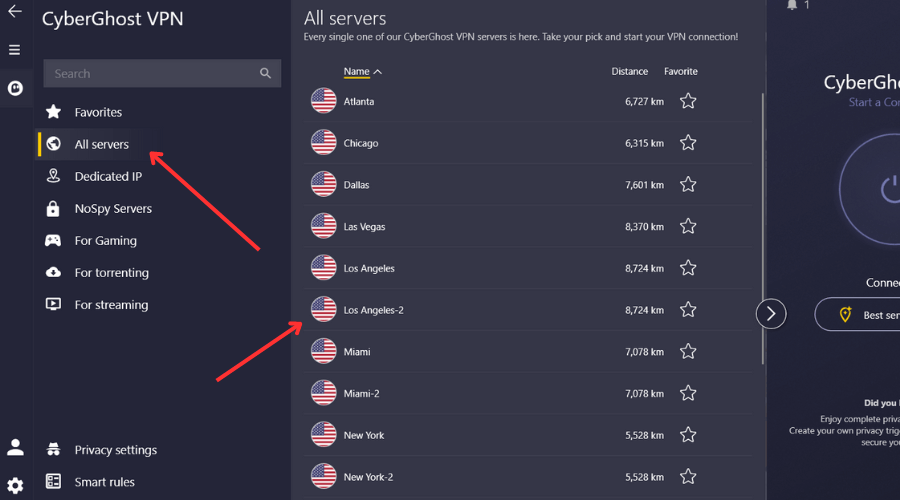Click the Favorites star icon in sidebar
900x500 pixels.
pyautogui.click(x=53, y=111)
